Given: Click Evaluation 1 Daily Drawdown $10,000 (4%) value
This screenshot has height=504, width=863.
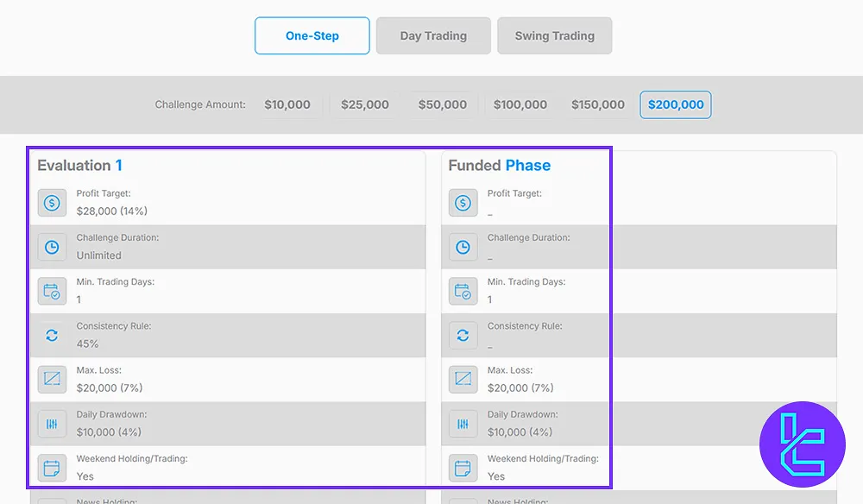Looking at the screenshot, I should point(109,432).
